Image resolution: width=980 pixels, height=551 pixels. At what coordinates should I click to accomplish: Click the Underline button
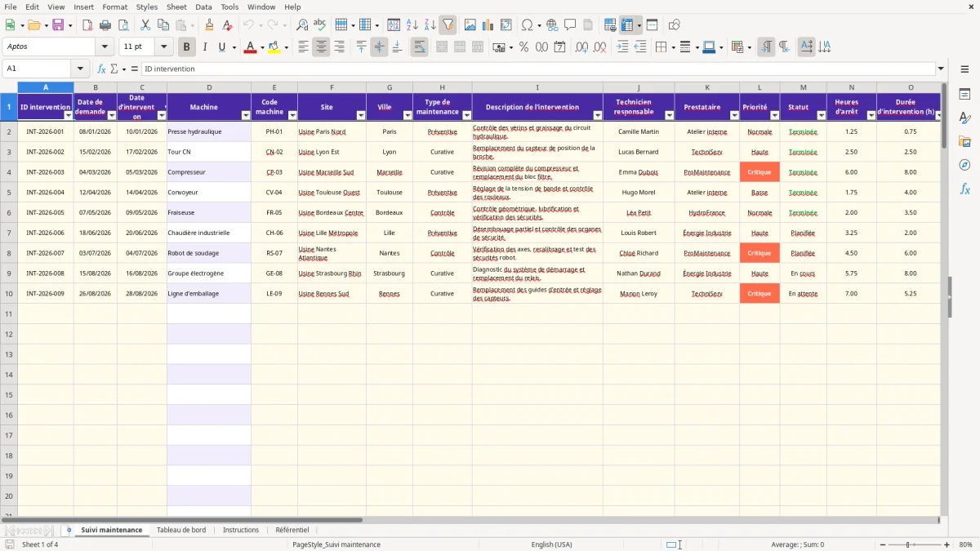222,47
